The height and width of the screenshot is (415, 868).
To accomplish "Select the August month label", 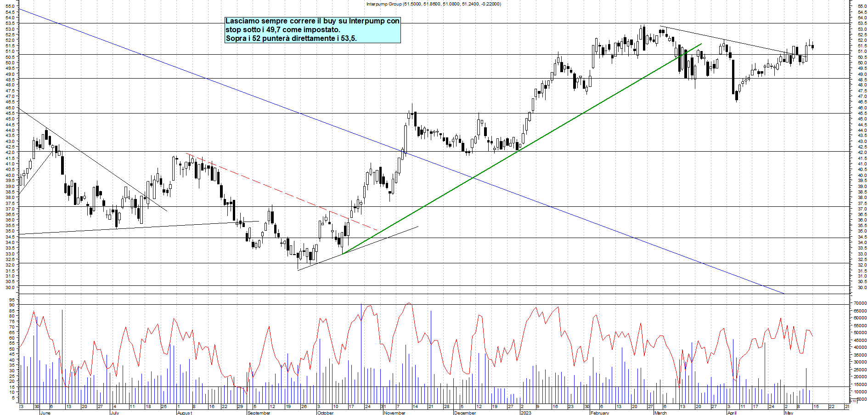I will coord(184,413).
